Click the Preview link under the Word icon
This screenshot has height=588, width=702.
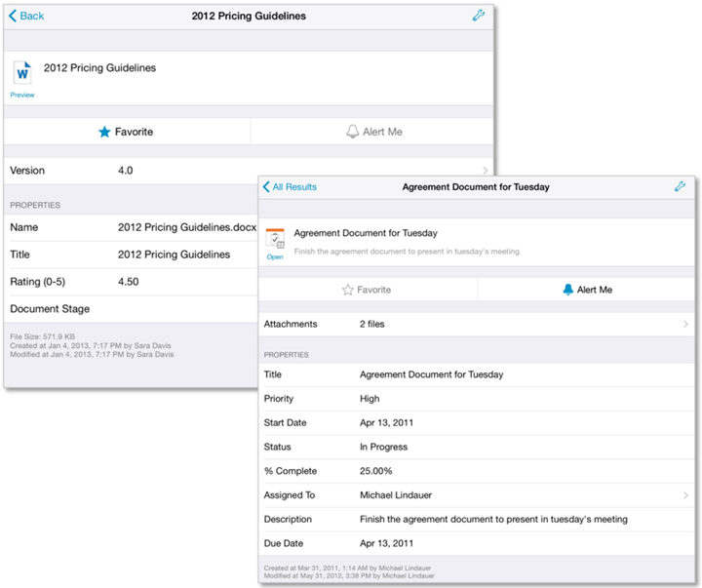pyautogui.click(x=21, y=96)
